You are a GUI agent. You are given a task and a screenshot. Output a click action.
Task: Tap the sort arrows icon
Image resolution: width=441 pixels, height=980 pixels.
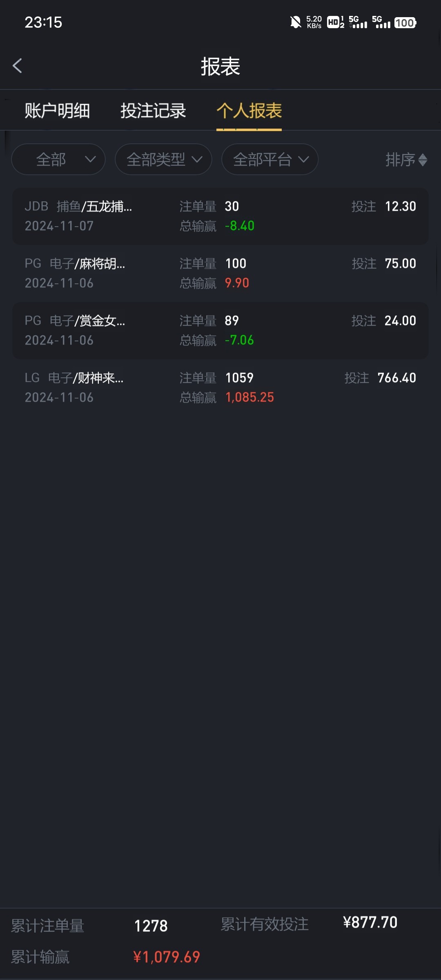point(423,160)
